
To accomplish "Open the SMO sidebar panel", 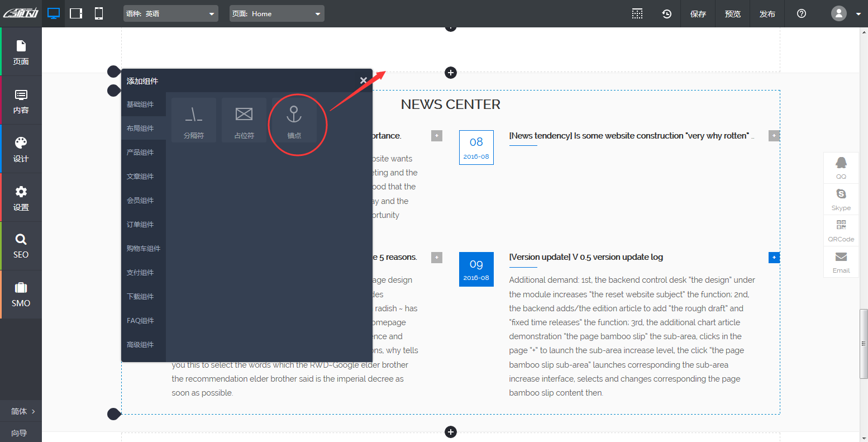I will 21,294.
